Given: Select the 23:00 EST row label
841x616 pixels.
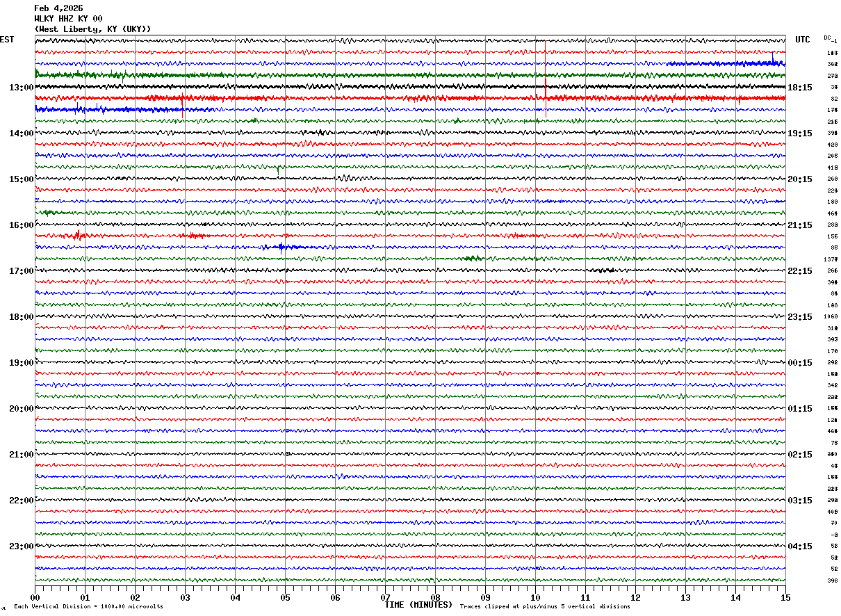Looking at the screenshot, I should tap(21, 546).
